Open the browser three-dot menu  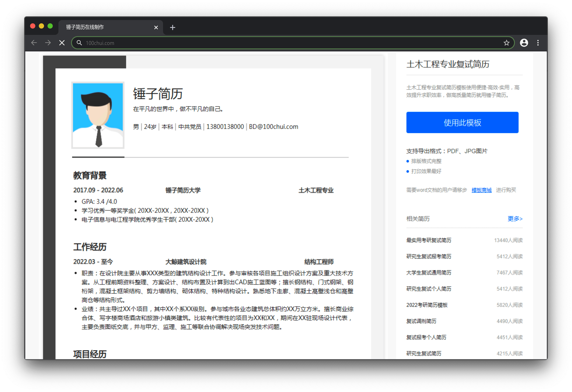538,43
